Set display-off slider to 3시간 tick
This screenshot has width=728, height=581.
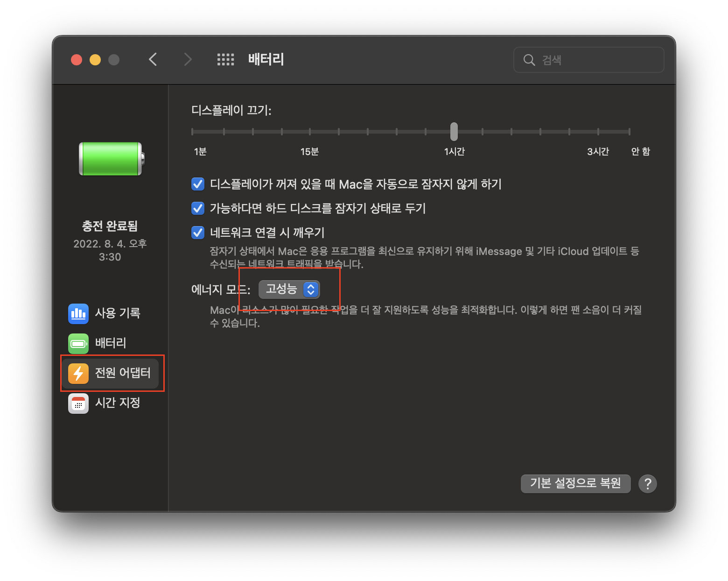pos(598,132)
